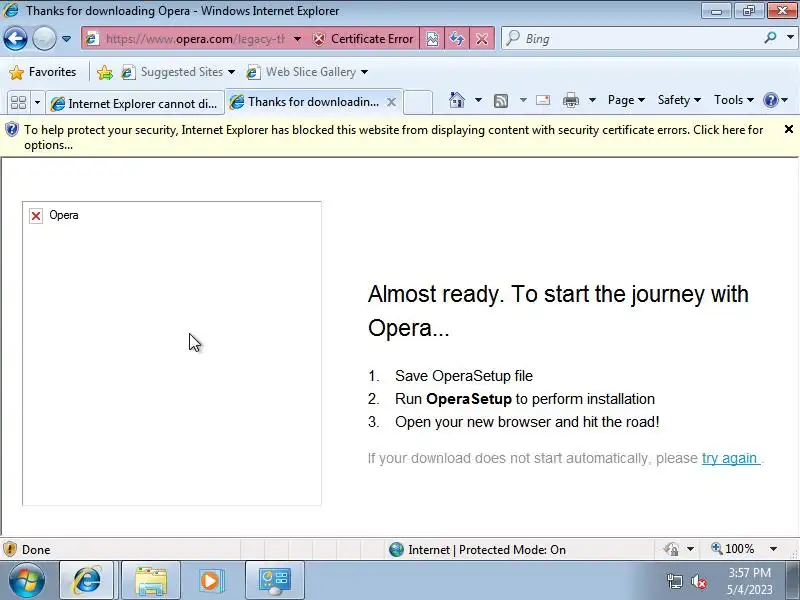Print the page with printer icon
The image size is (800, 600).
point(570,100)
